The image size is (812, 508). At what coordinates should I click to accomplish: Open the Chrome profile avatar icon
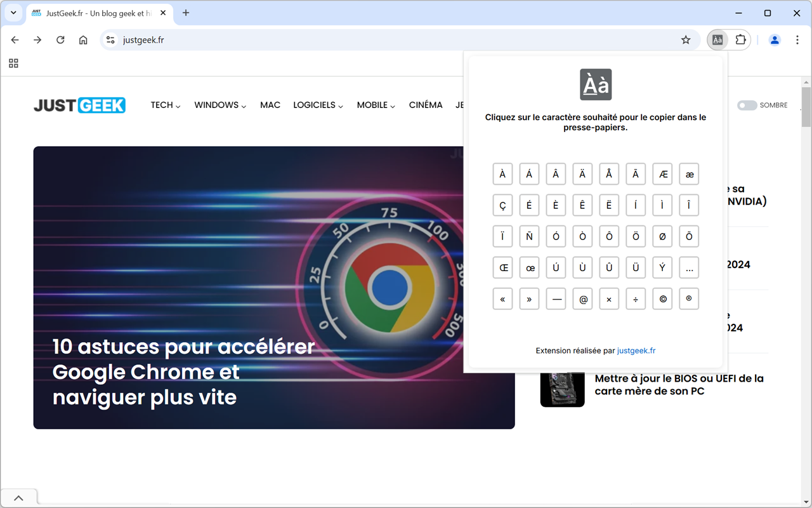point(775,39)
